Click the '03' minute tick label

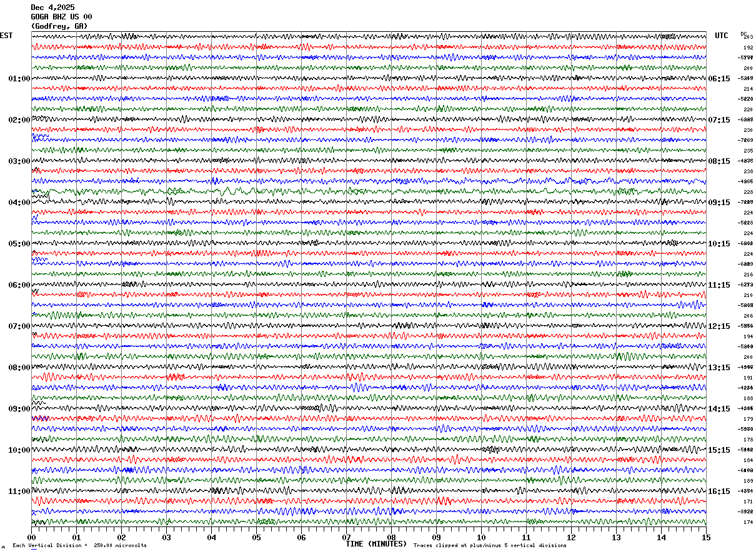click(x=166, y=537)
